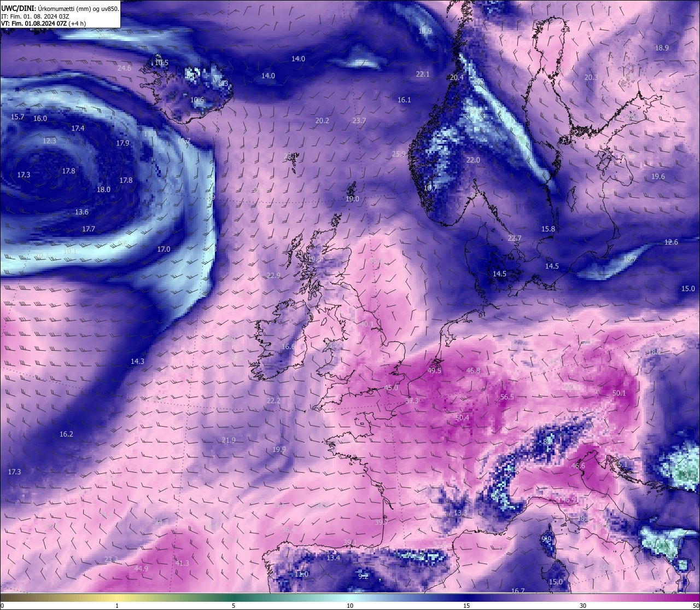Click the 20.4 value off Norway
This screenshot has width=700, height=610.
pyautogui.click(x=457, y=78)
